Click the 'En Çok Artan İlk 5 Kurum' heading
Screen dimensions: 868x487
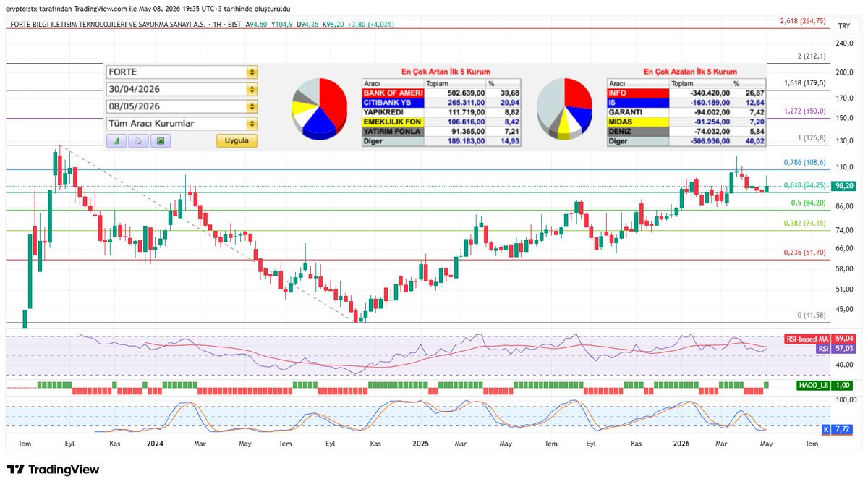(x=446, y=72)
